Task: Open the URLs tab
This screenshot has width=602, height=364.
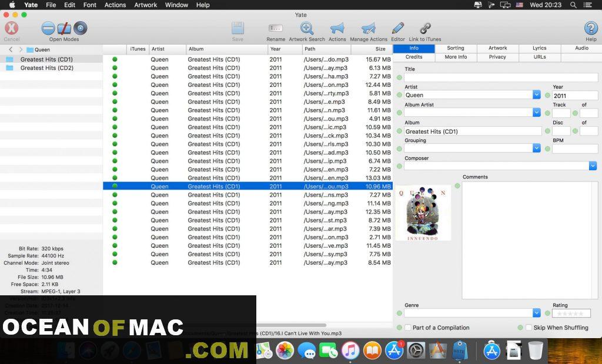Action: pyautogui.click(x=540, y=57)
